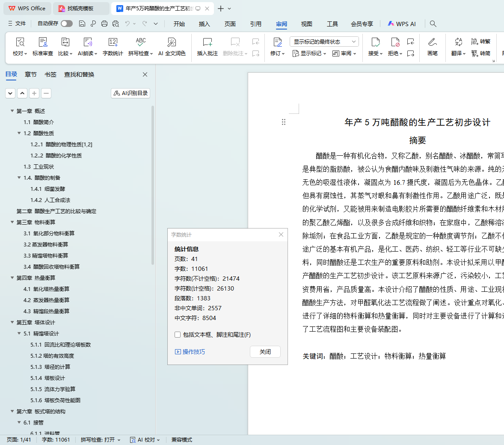Collapse the 1.2 醋酸性质 outline node
Screen dimensions: 504x445
[x=19, y=133]
